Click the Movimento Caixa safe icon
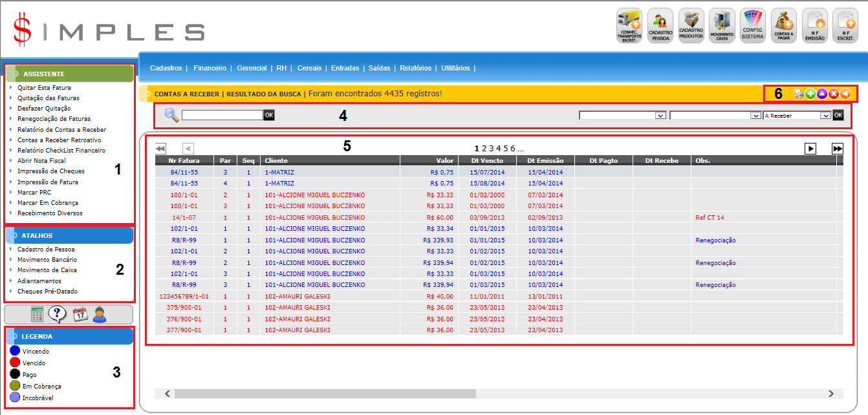 (722, 26)
